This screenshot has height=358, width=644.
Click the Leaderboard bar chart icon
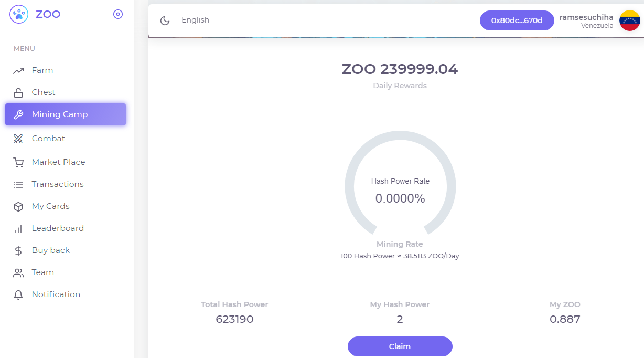tap(18, 229)
